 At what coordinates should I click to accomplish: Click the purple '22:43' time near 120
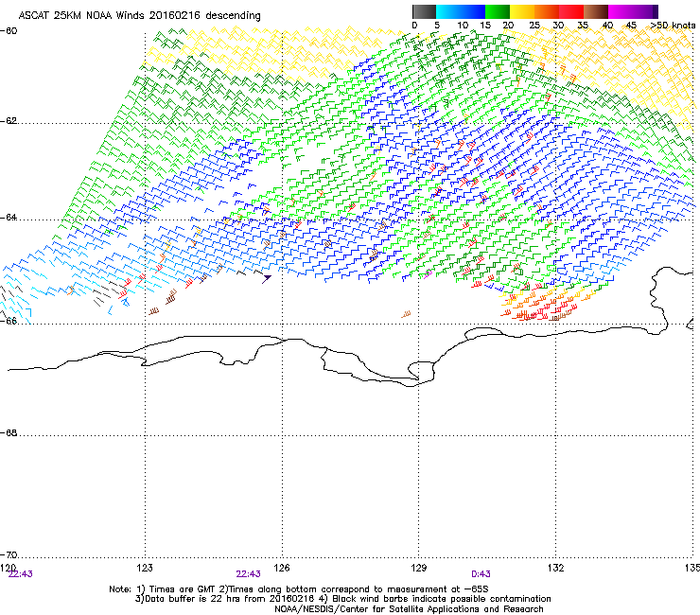[x=21, y=574]
